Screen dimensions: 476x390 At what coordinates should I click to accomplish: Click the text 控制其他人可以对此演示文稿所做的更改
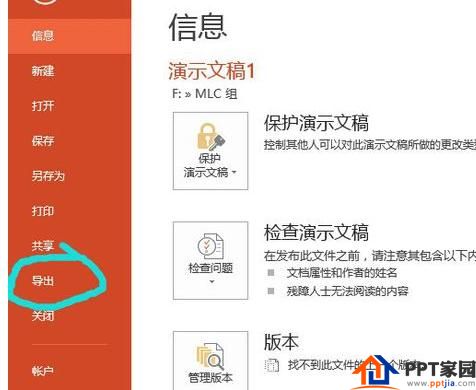tap(370, 145)
